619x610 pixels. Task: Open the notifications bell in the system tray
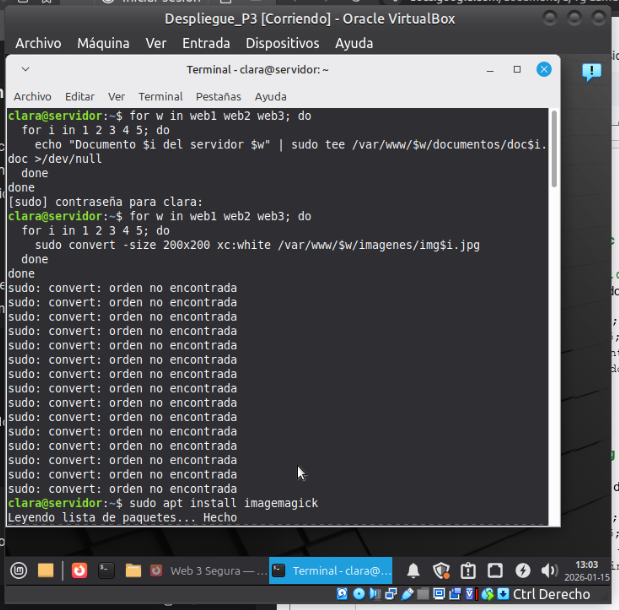click(x=413, y=571)
